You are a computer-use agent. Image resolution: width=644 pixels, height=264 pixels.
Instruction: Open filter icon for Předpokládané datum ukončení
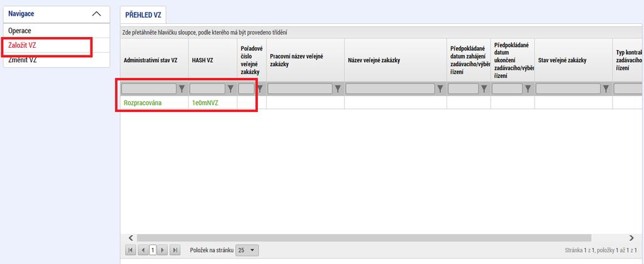pos(528,89)
